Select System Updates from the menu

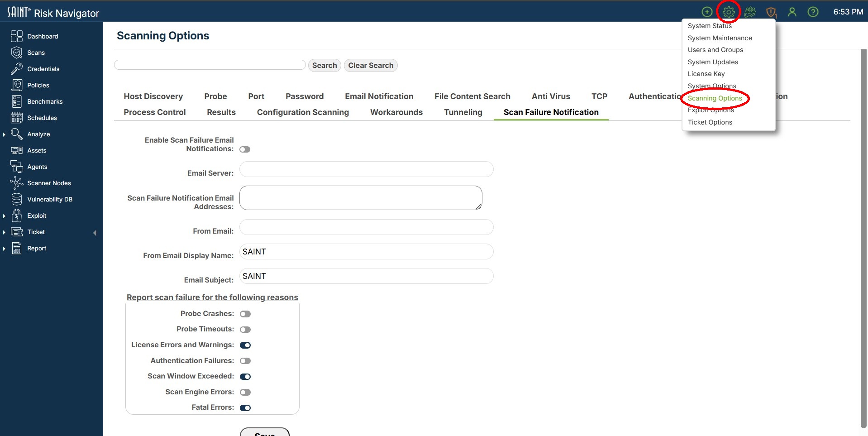[713, 62]
